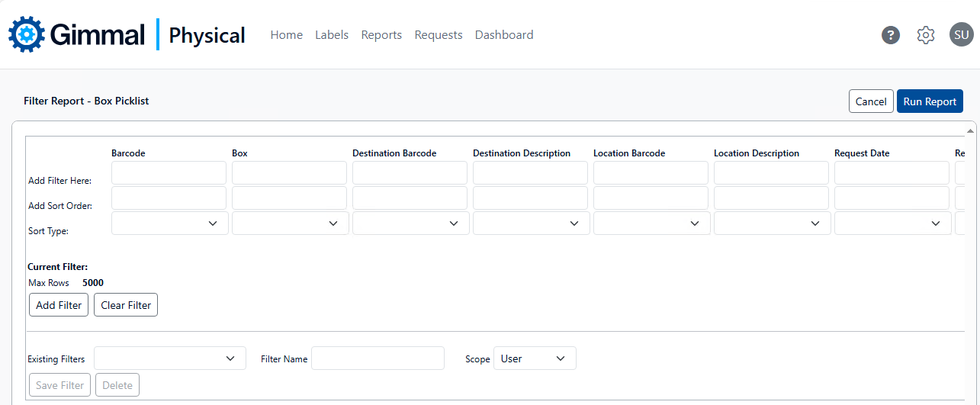Viewport: 980px width, 405px height.
Task: Open the help question mark icon
Action: tap(890, 35)
